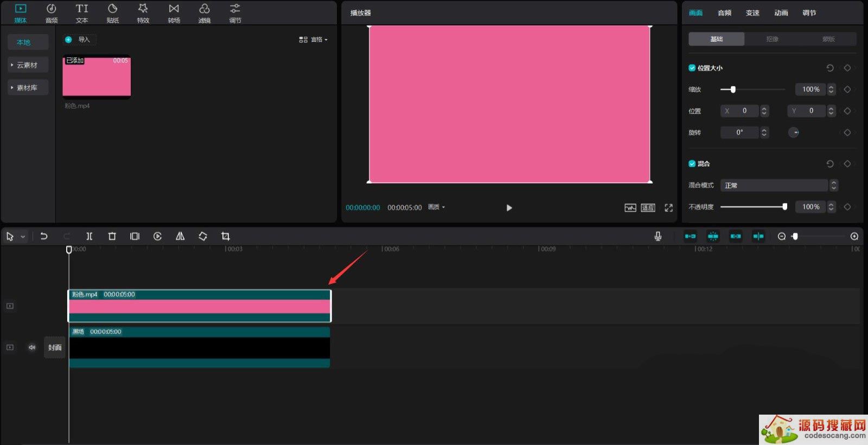The width and height of the screenshot is (868, 445).
Task: Select the crop tool icon
Action: pos(226,236)
